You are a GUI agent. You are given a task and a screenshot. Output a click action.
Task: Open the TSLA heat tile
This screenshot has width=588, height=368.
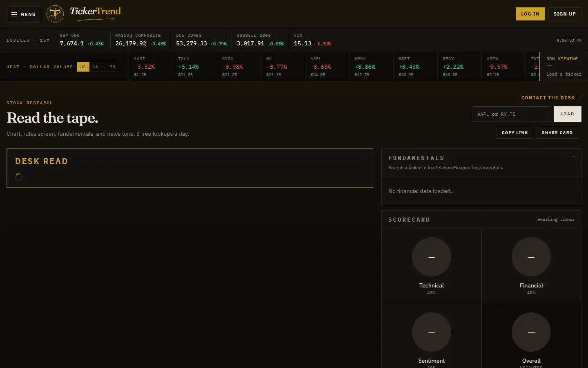click(195, 67)
